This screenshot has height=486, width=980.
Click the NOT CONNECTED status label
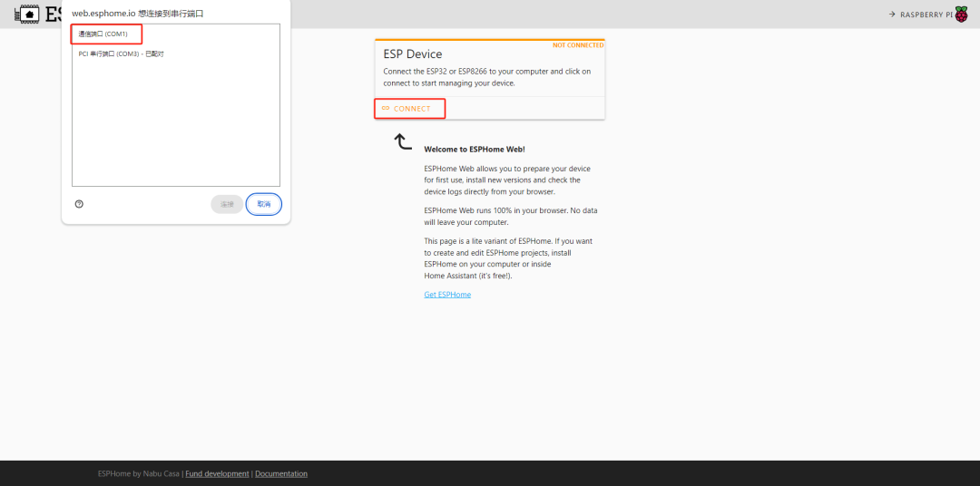[x=578, y=45]
